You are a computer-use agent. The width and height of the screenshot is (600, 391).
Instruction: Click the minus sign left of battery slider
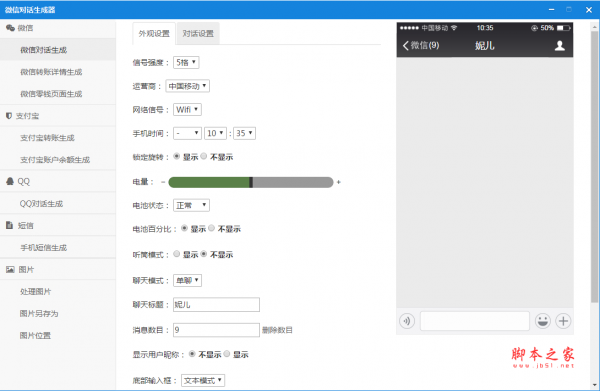[163, 182]
